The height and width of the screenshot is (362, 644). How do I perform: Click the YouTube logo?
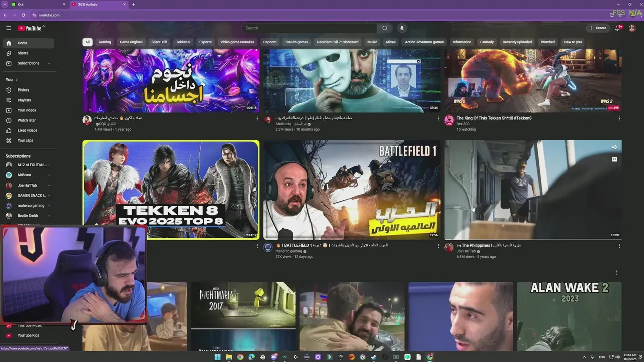tap(30, 28)
